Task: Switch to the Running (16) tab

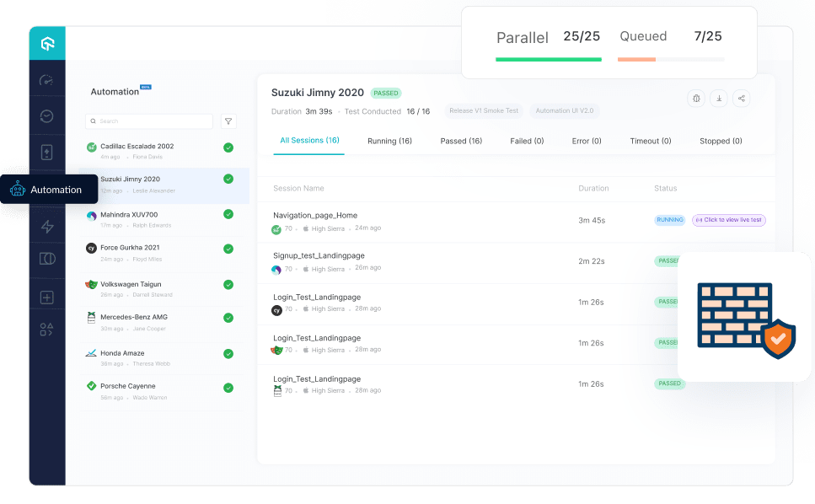Action: coord(389,141)
